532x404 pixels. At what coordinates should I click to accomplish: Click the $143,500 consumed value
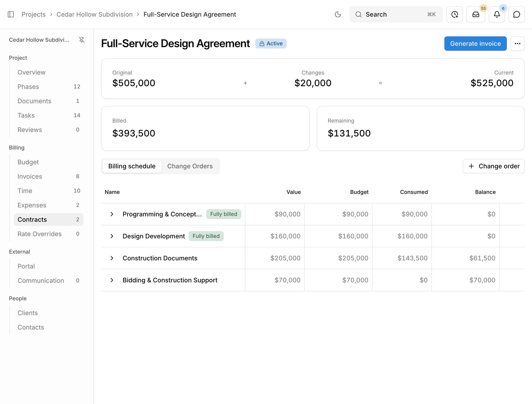click(x=412, y=258)
